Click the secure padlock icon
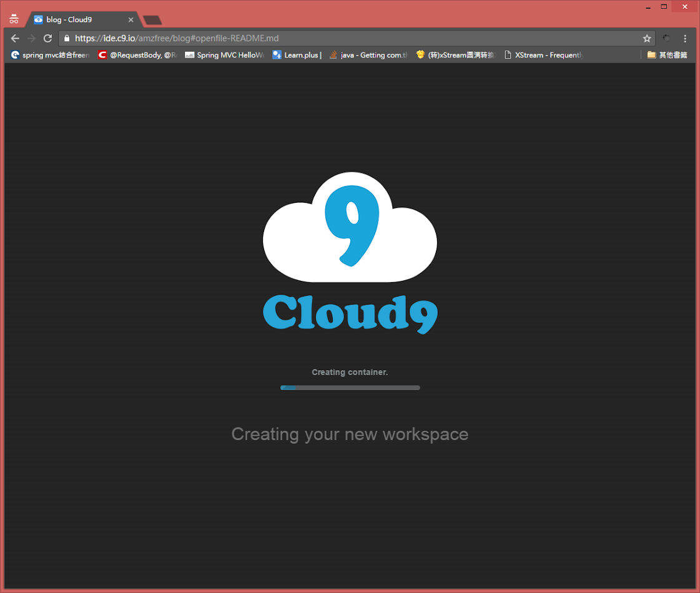Viewport: 700px width, 593px height. 67,38
